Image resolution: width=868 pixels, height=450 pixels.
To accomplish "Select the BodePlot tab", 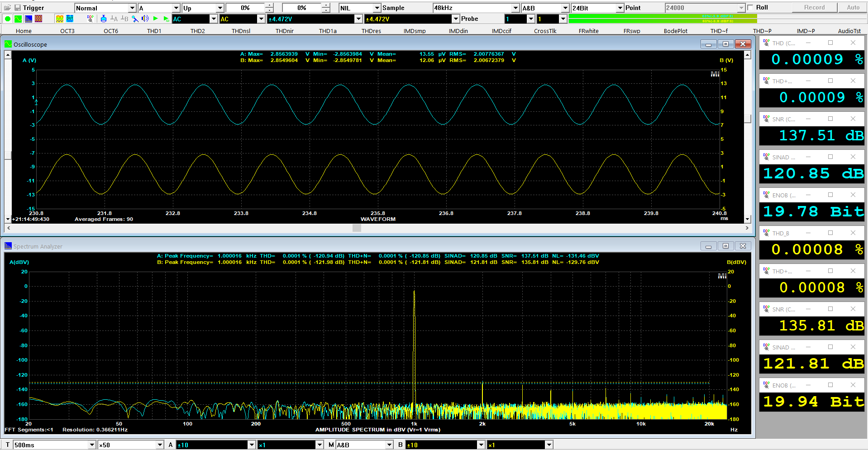I will (675, 31).
